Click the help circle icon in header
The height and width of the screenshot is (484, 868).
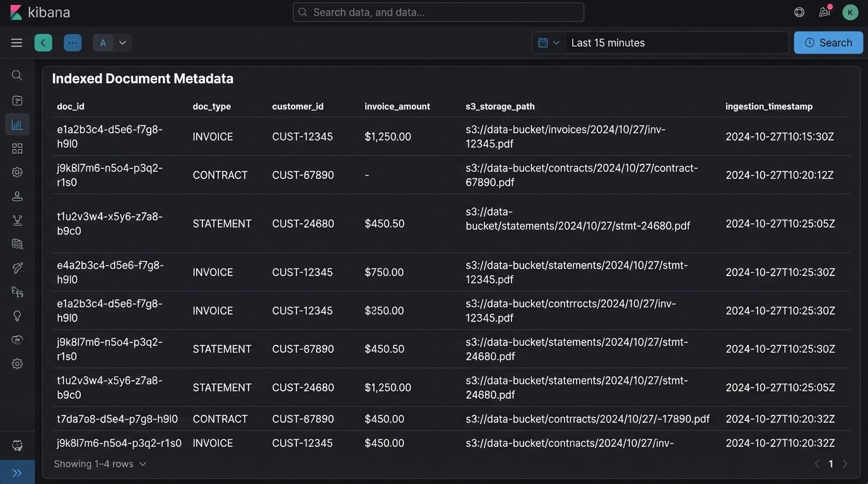coord(799,12)
